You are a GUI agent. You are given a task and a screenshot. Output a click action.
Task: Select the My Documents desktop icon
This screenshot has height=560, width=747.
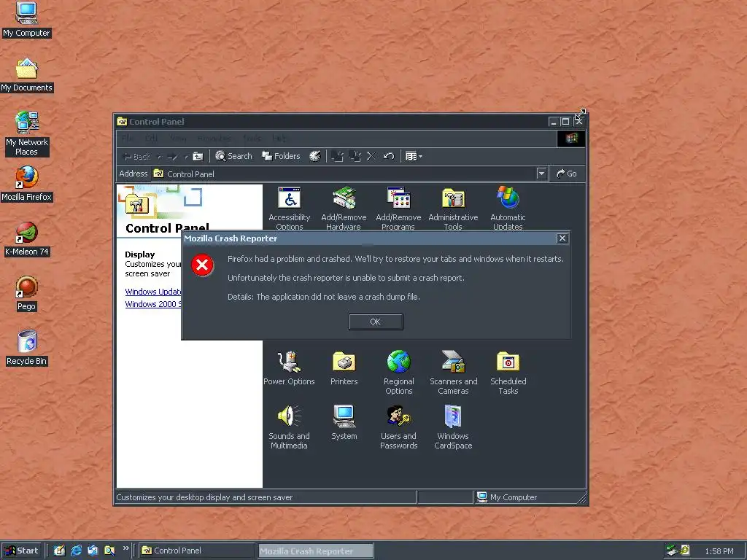26,75
